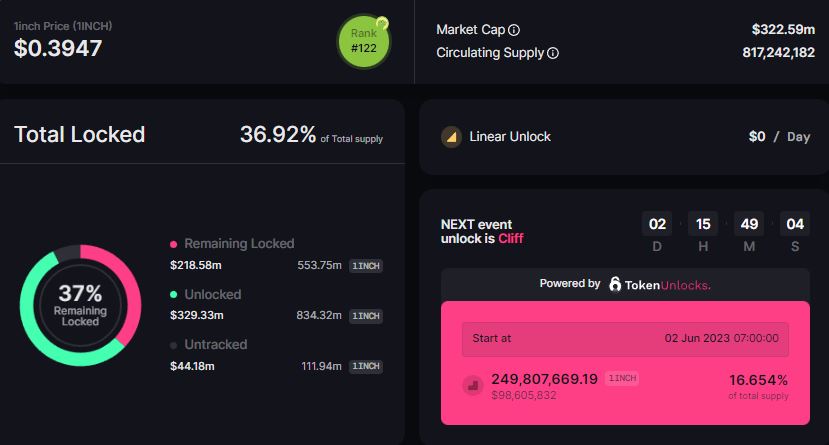Click the Linear Unlock triangle icon
The height and width of the screenshot is (445, 829).
click(x=451, y=137)
